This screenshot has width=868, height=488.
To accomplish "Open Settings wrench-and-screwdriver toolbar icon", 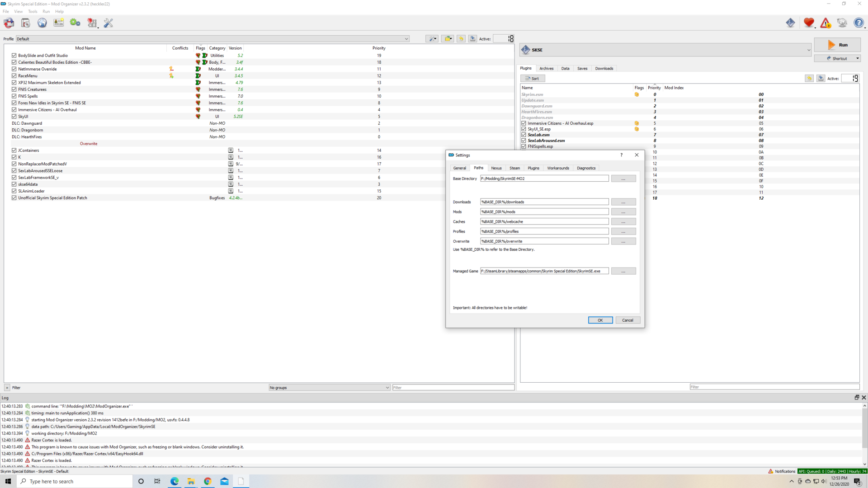I will pyautogui.click(x=108, y=23).
